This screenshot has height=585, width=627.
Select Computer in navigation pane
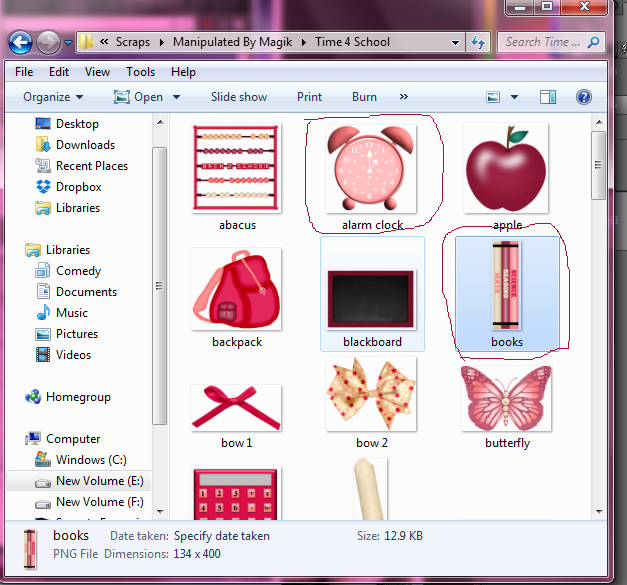coord(62,439)
